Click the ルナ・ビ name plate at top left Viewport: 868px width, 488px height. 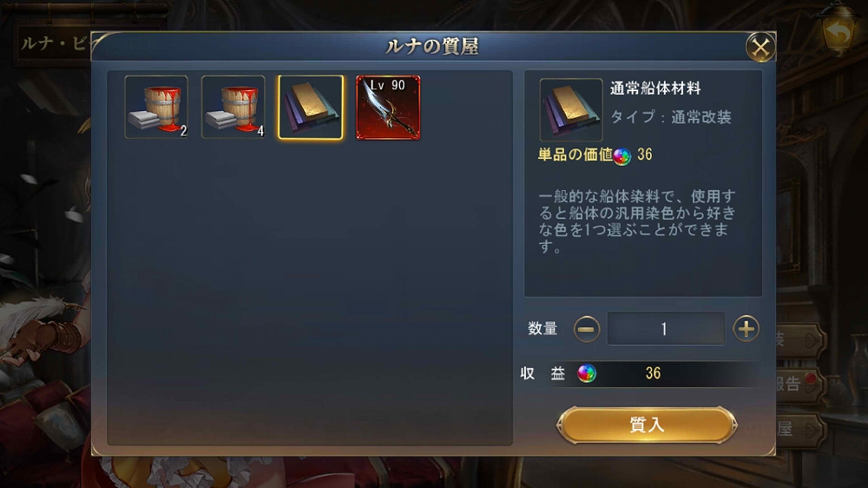click(x=54, y=43)
